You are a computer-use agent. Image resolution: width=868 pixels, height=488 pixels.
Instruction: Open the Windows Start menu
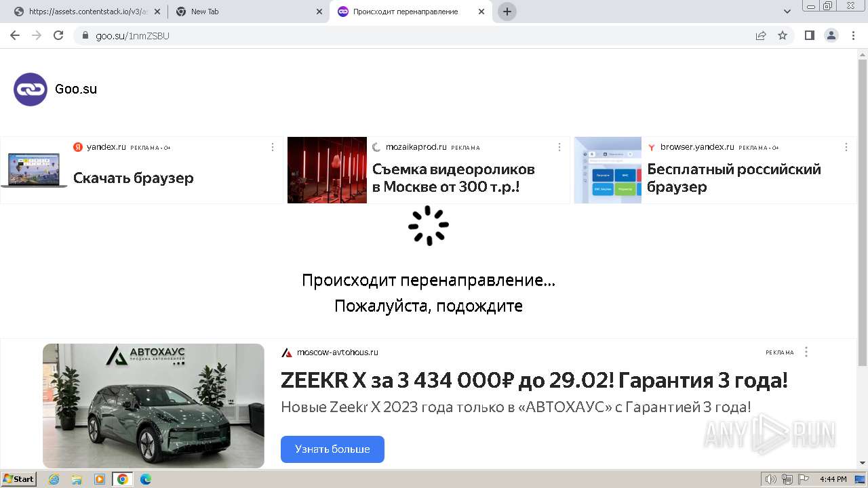point(18,479)
